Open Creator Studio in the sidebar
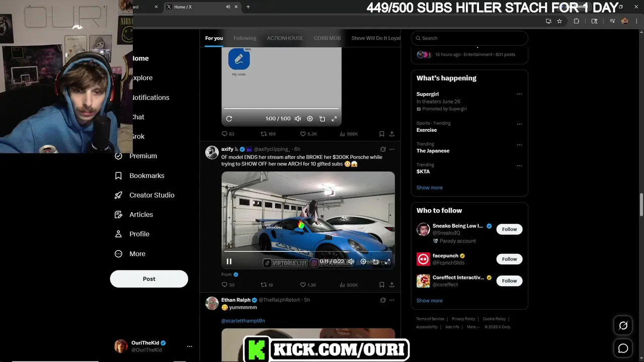 (144, 195)
